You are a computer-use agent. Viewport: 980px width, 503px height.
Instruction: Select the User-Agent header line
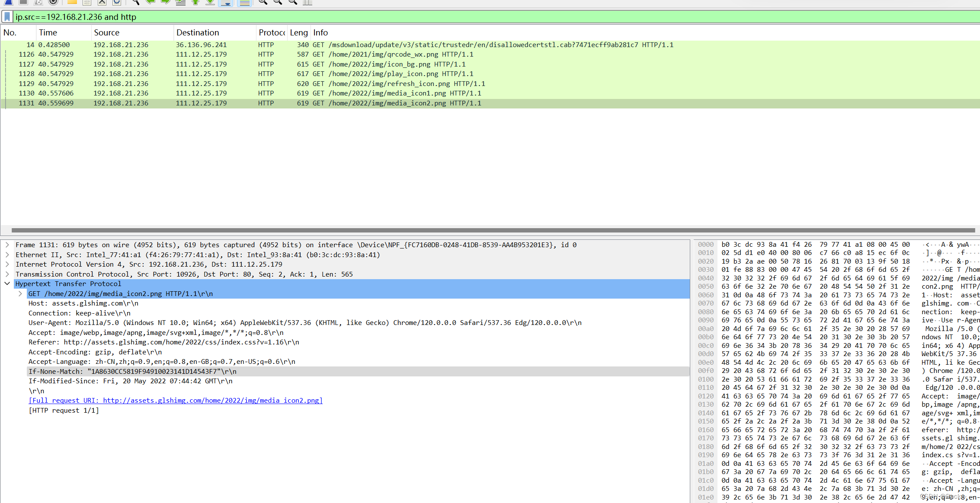[x=305, y=323]
